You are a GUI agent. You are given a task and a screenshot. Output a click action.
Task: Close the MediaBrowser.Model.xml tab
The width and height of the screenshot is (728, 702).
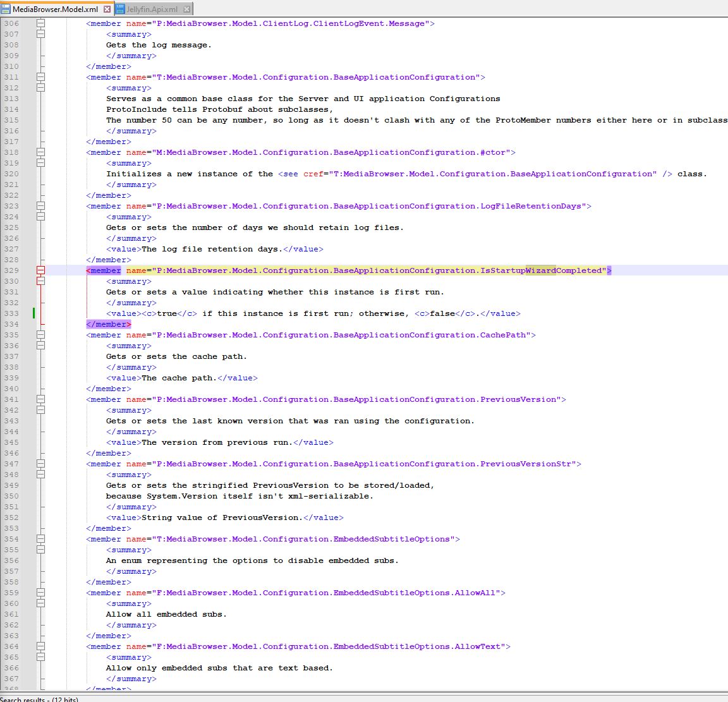click(x=107, y=9)
